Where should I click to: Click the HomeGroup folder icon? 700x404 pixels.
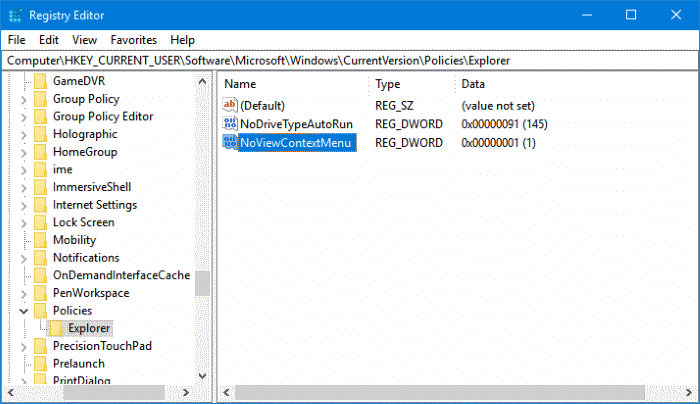(x=40, y=152)
